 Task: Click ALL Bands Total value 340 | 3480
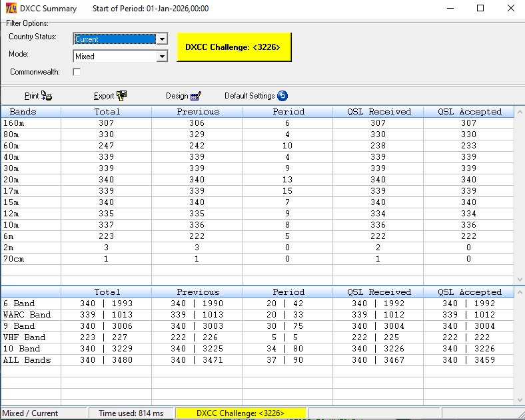click(106, 360)
